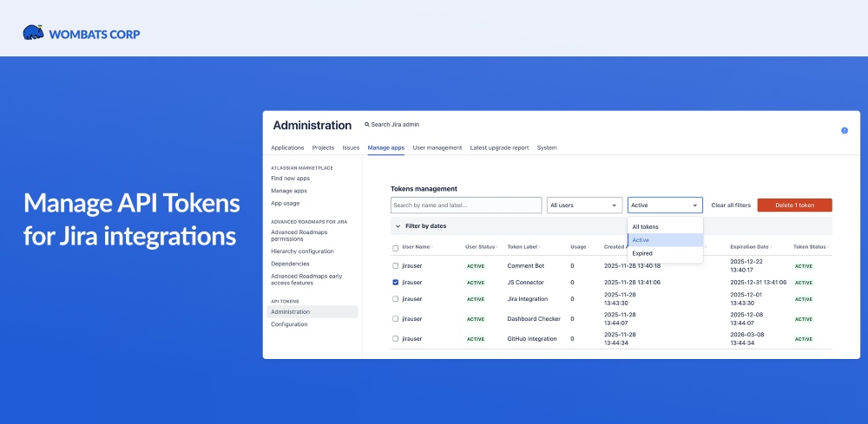Sort by Token Label column arrows
This screenshot has height=424, width=868.
[x=539, y=247]
